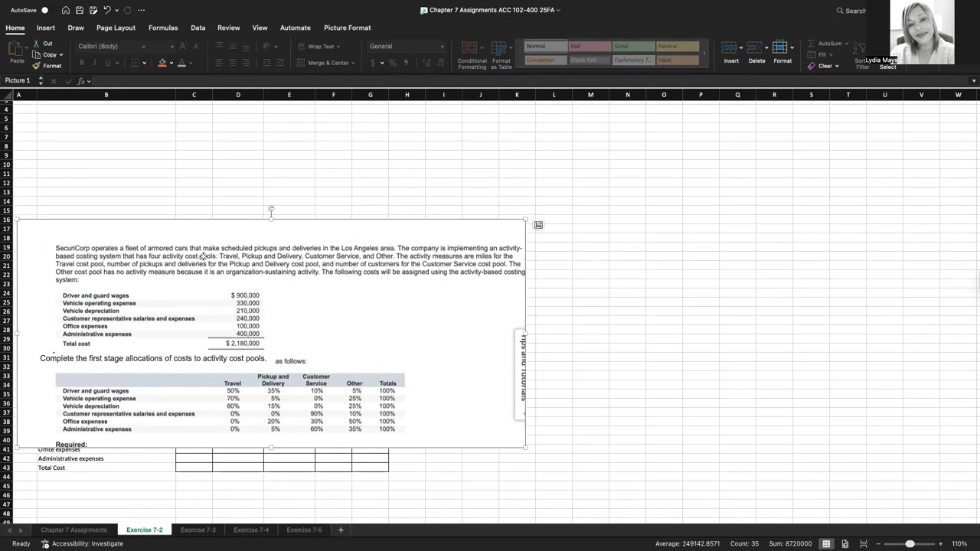Image resolution: width=980 pixels, height=551 pixels.
Task: Toggle Underline formatting
Action: [x=107, y=63]
